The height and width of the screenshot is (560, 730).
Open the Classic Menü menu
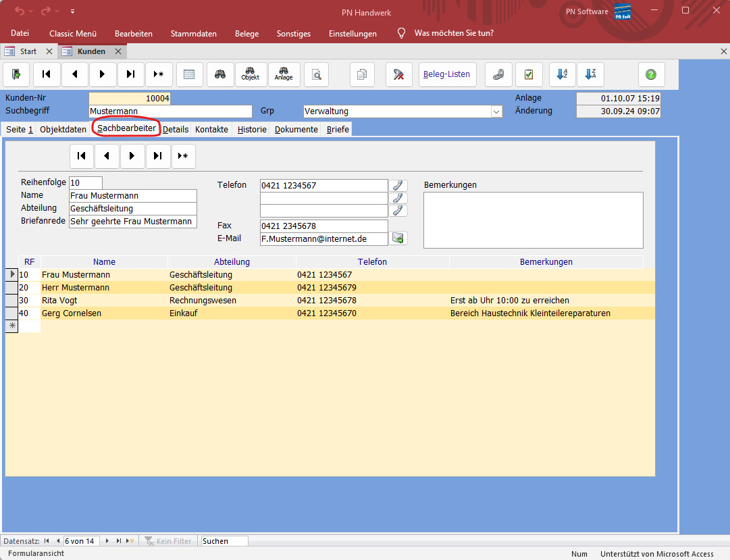coord(73,34)
